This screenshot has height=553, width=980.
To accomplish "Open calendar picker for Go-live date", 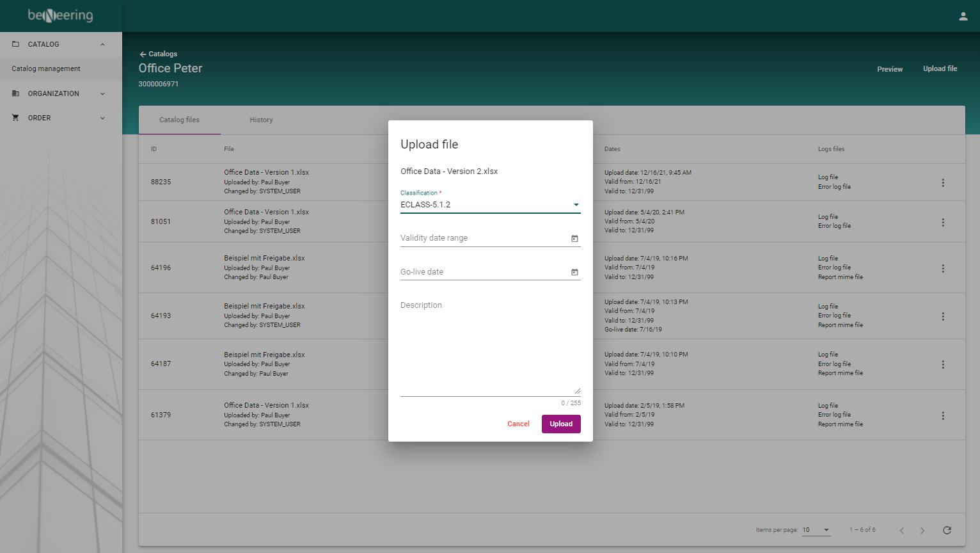I will (574, 272).
